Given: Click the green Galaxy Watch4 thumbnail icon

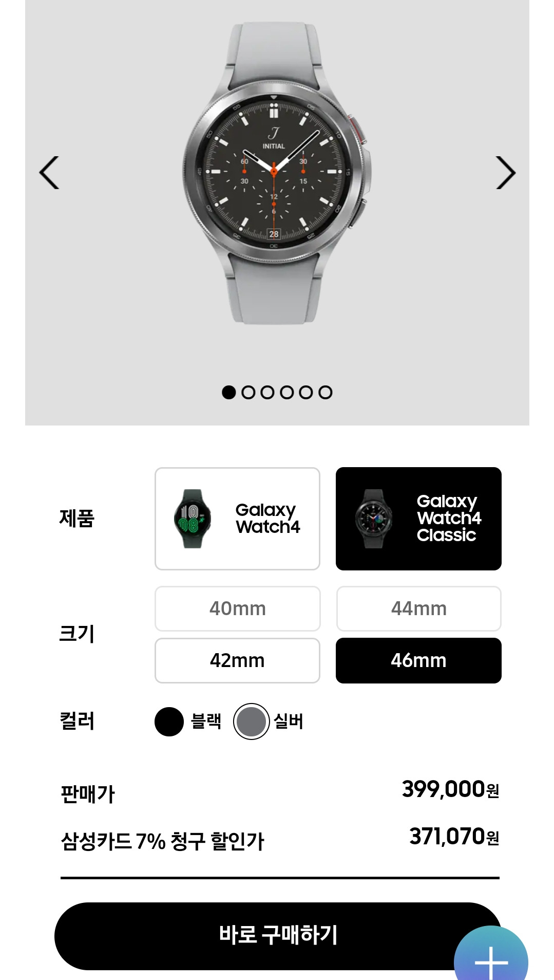Looking at the screenshot, I should pyautogui.click(x=193, y=519).
